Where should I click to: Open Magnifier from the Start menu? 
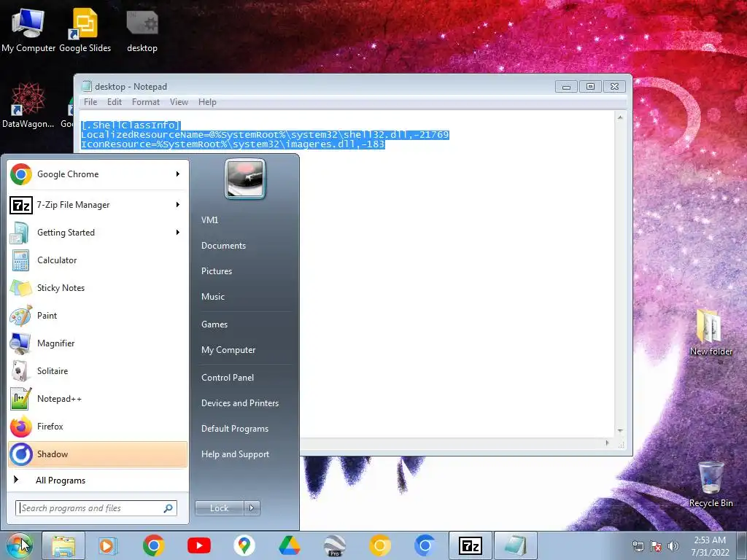click(98, 343)
